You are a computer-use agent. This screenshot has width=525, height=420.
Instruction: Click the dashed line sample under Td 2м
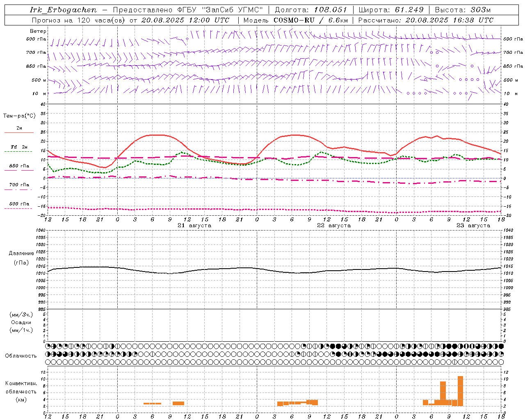pos(18,152)
